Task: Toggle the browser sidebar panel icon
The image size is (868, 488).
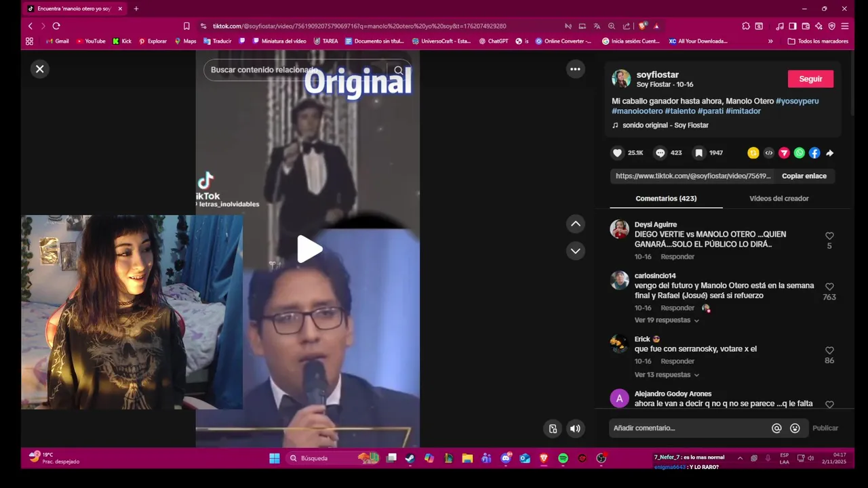Action: tap(793, 26)
